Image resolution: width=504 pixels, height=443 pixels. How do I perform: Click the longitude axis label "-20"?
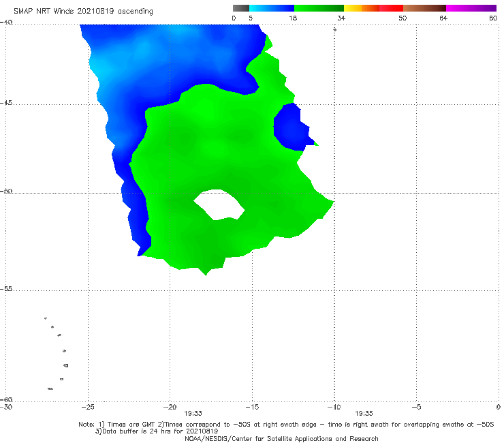pos(170,407)
